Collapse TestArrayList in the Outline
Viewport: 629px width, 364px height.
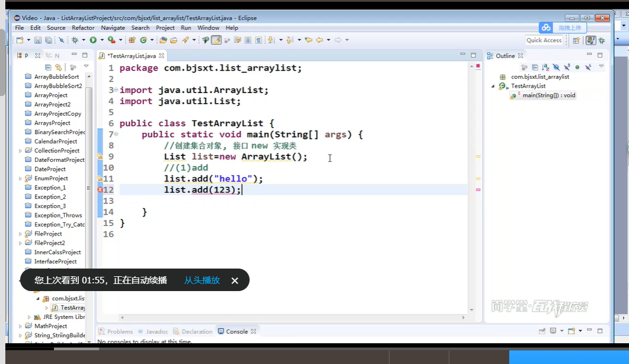[493, 86]
